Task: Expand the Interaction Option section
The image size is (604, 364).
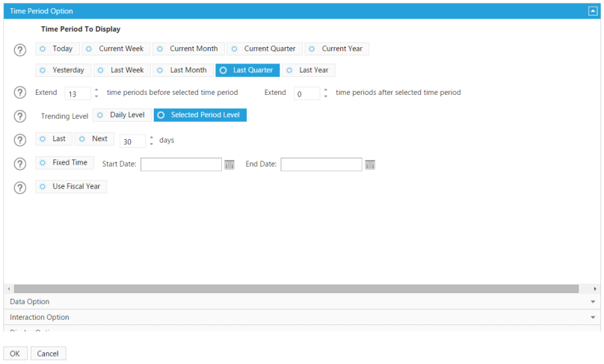Action: tap(302, 318)
